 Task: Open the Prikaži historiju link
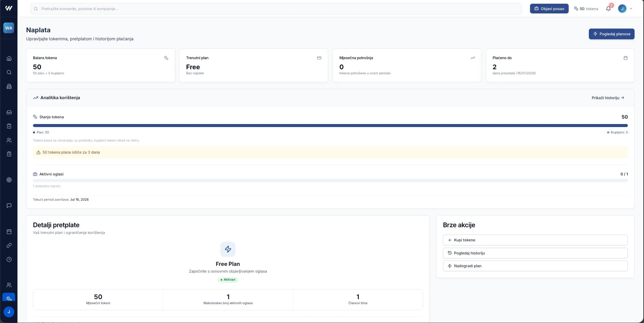(608, 98)
